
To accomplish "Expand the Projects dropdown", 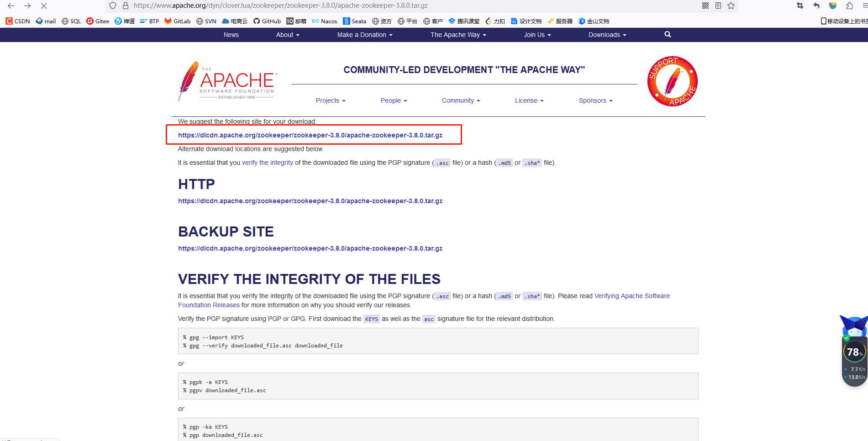I will click(x=331, y=100).
